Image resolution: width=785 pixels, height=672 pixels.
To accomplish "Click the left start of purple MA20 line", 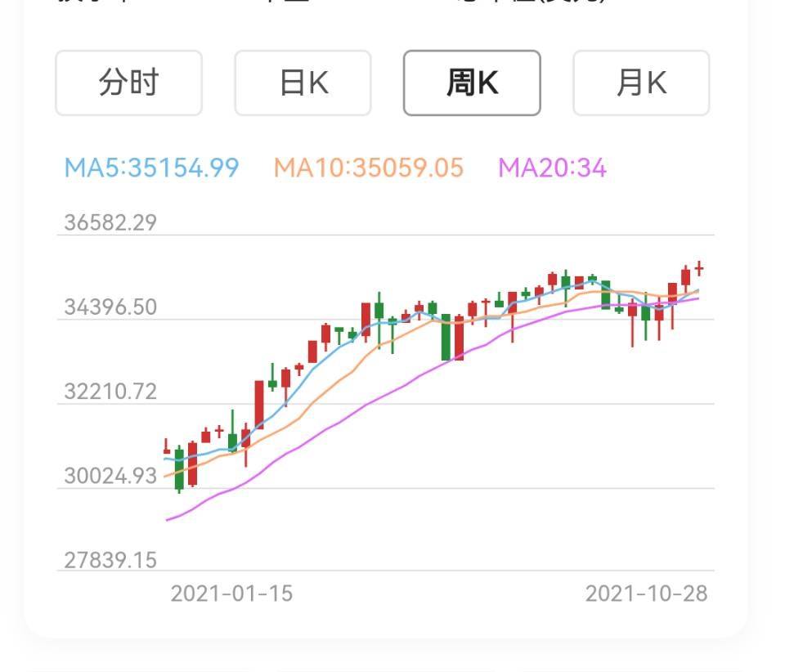I will click(x=168, y=519).
